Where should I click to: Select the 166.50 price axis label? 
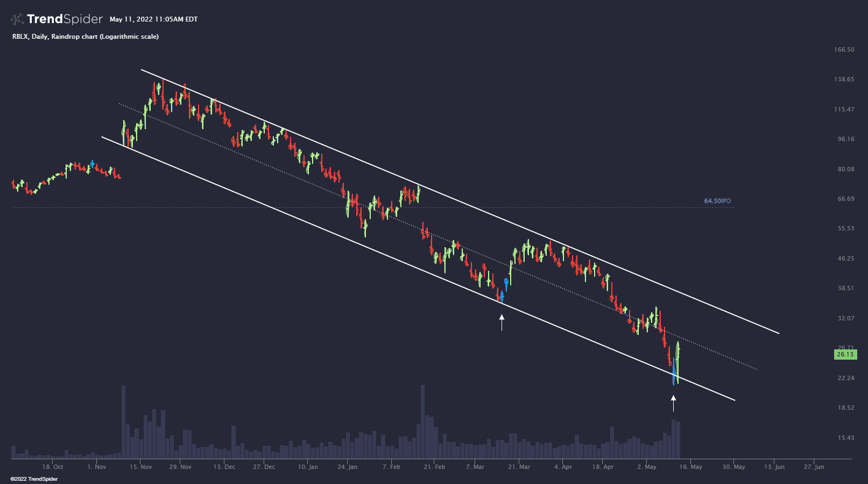pos(844,50)
